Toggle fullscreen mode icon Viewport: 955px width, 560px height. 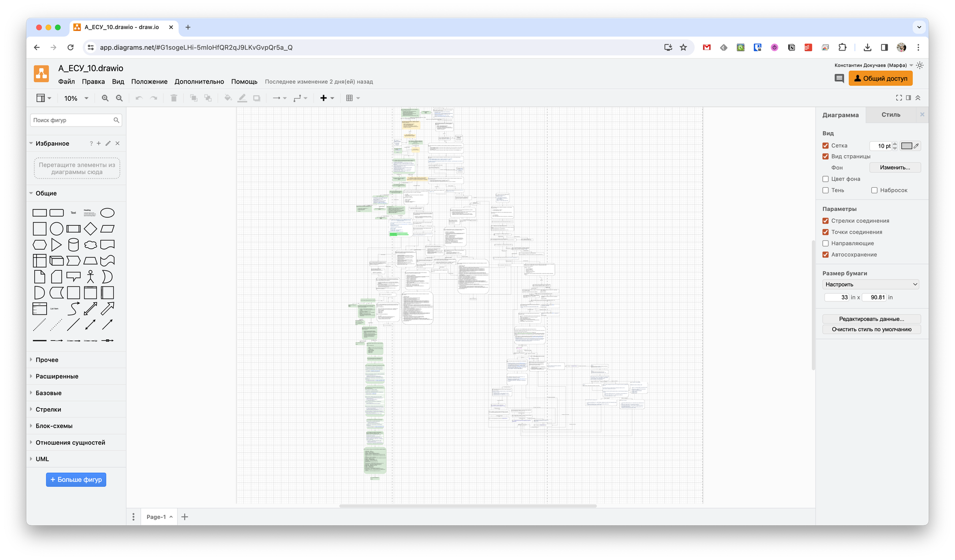click(899, 98)
